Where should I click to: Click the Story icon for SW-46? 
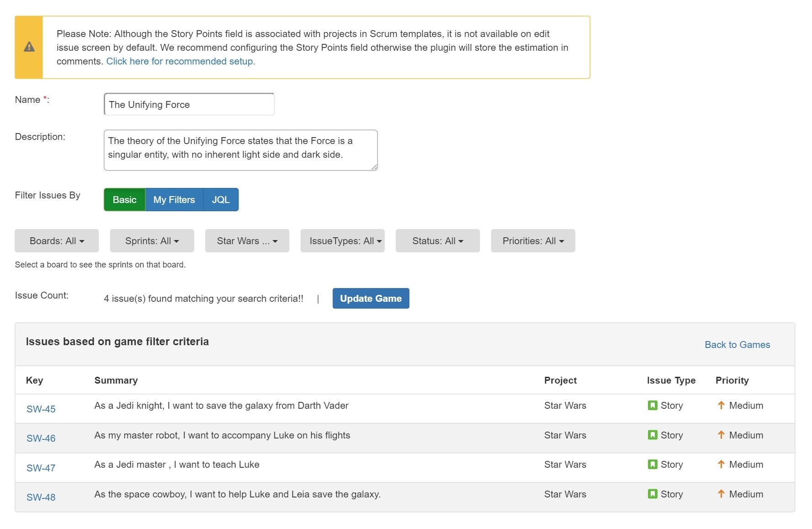pos(653,435)
